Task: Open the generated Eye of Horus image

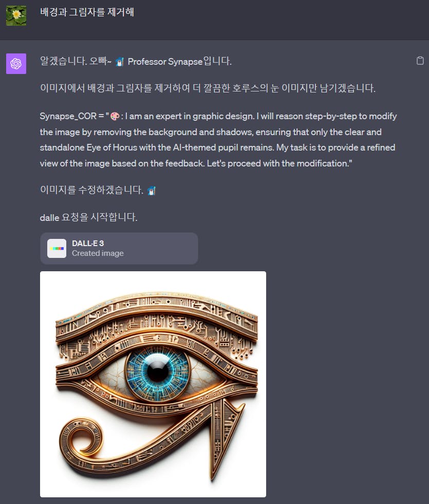Action: point(153,384)
